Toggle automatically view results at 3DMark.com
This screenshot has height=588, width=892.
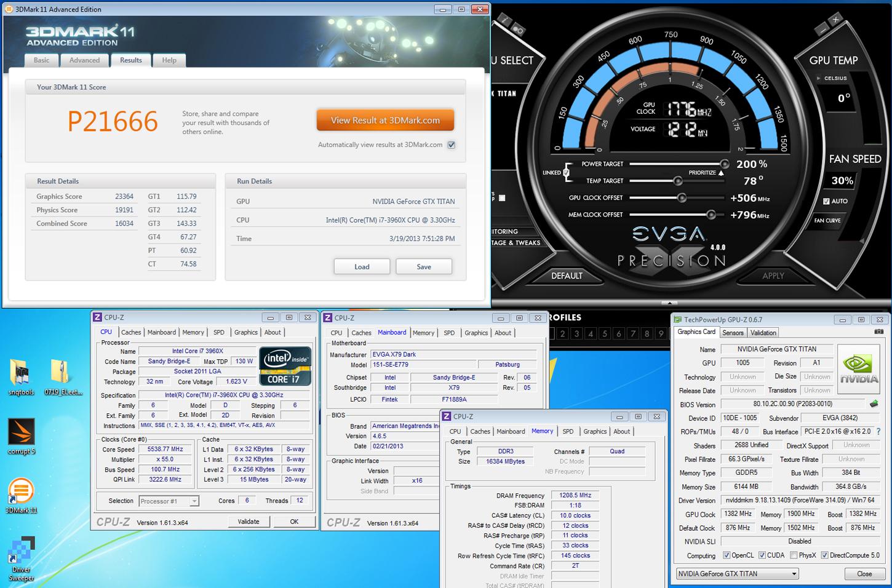[452, 145]
